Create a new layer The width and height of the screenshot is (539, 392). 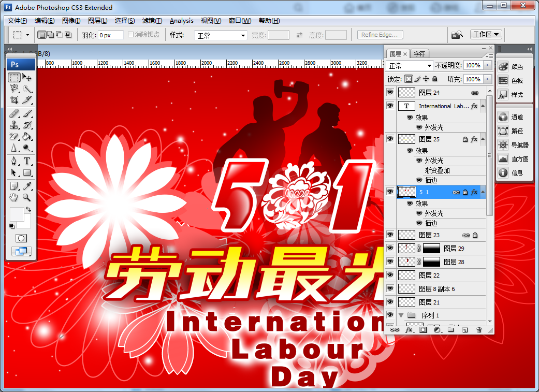tap(465, 330)
